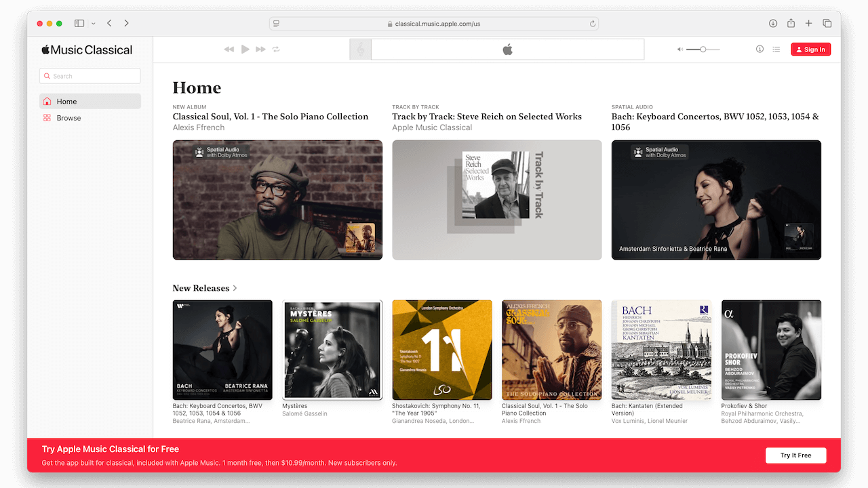
Task: Open the sidebar options dropdown arrow
Action: pyautogui.click(x=93, y=23)
